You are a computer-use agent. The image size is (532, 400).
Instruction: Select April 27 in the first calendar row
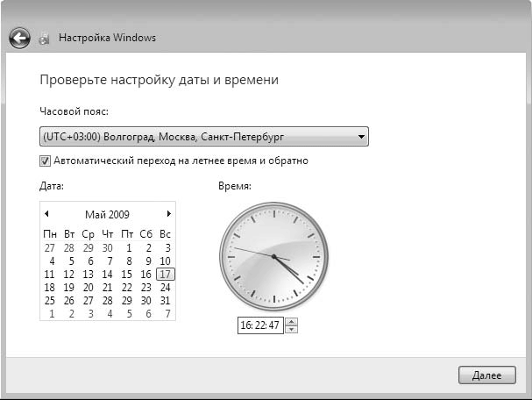pos(50,248)
